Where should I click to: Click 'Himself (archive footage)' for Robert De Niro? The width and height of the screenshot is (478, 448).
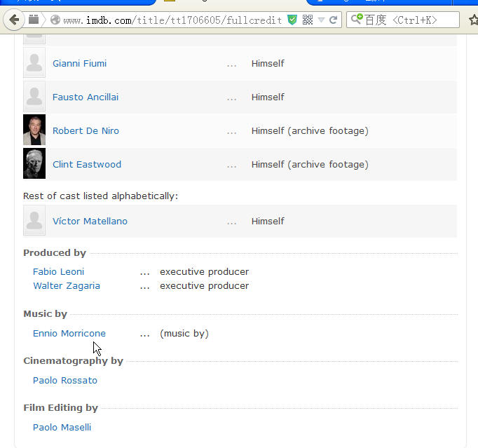pos(310,131)
